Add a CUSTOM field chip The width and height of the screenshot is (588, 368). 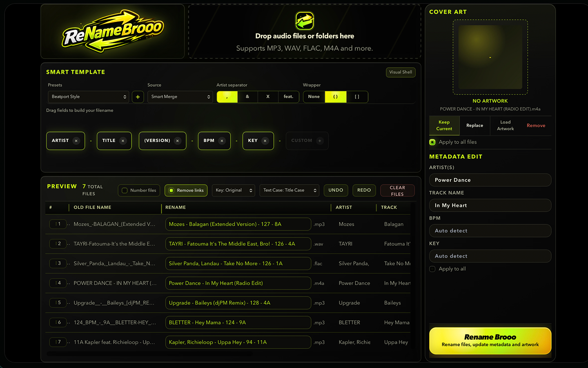point(320,141)
